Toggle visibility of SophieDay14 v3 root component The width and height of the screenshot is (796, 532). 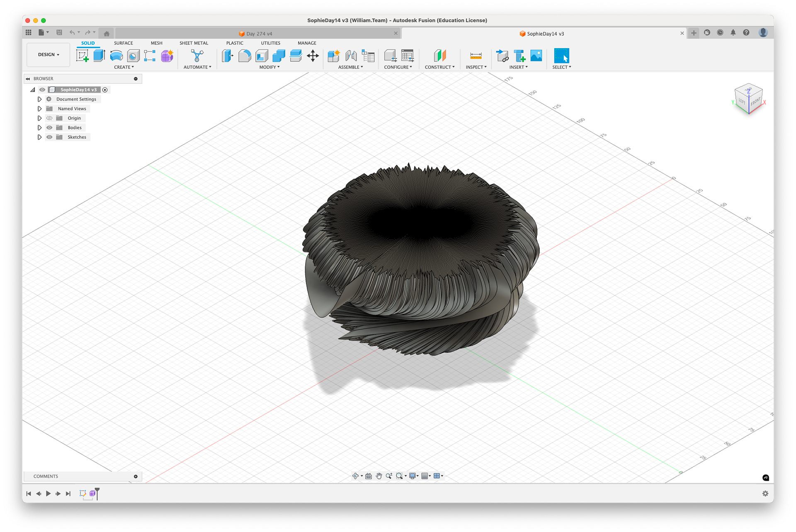[42, 90]
